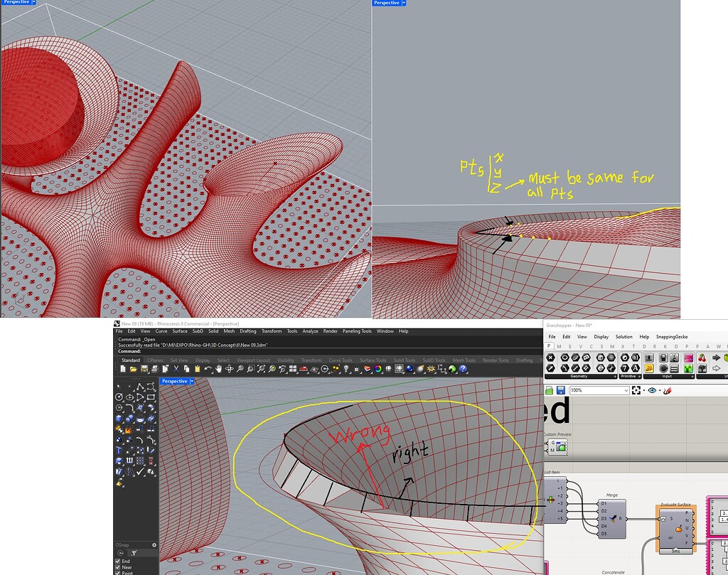Disable the Near osnap checkbox

pyautogui.click(x=117, y=567)
